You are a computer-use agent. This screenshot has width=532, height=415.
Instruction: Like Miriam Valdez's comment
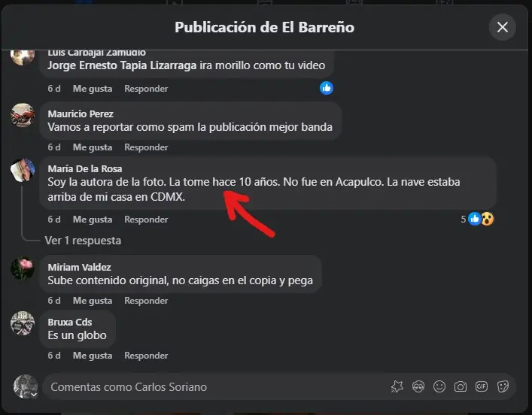point(93,301)
